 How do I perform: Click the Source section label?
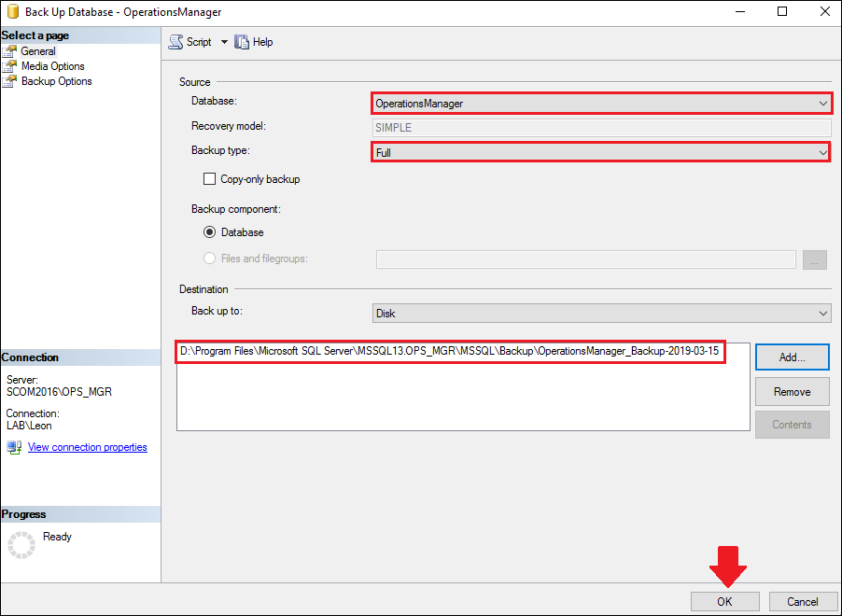point(194,82)
